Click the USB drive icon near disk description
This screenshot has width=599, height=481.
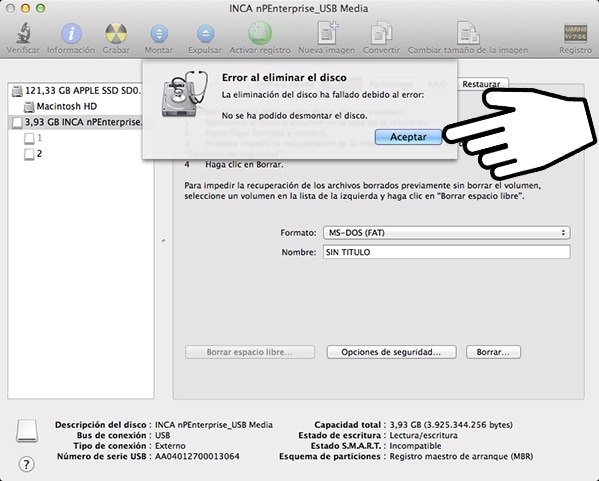(27, 431)
